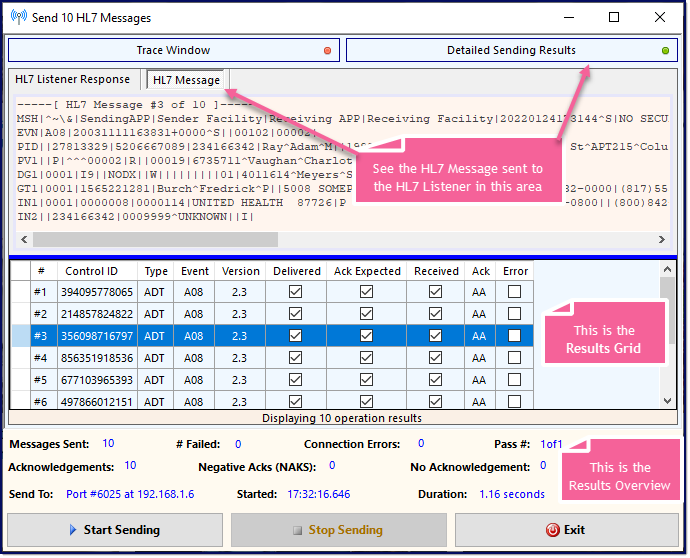Image resolution: width=690 pixels, height=558 pixels.
Task: Switch to the HL7 Message tab
Action: coord(186,80)
